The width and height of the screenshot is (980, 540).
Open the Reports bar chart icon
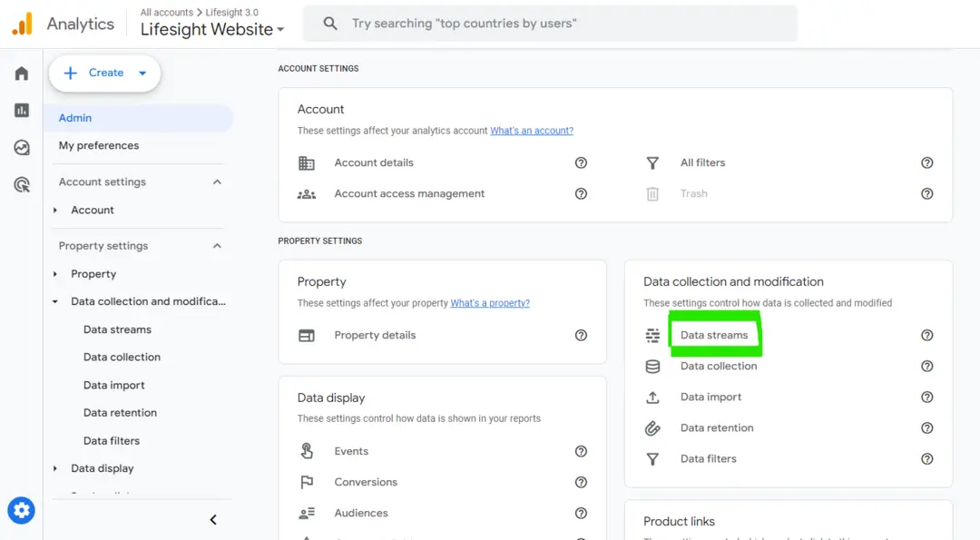21,111
